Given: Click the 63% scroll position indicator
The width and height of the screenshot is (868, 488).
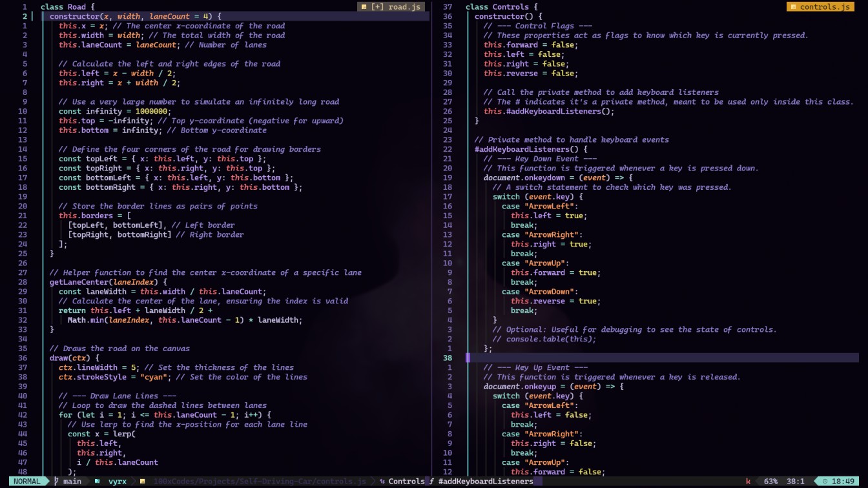Looking at the screenshot, I should click(772, 481).
